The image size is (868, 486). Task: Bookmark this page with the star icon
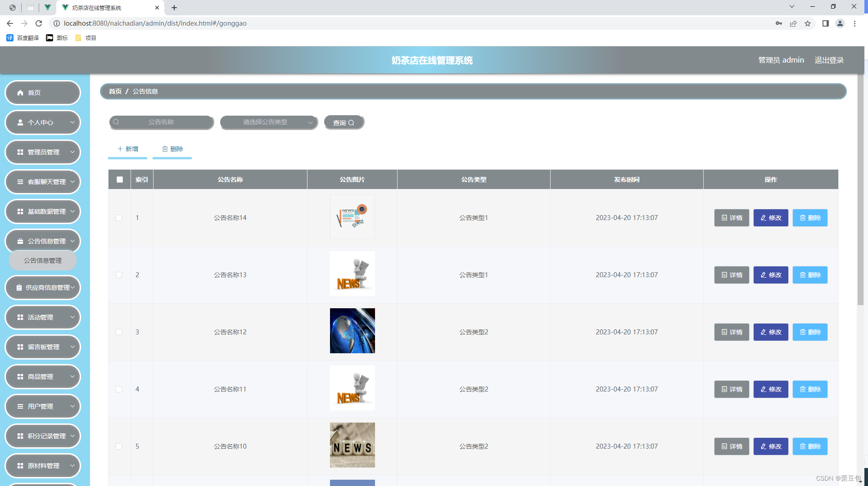tap(808, 23)
